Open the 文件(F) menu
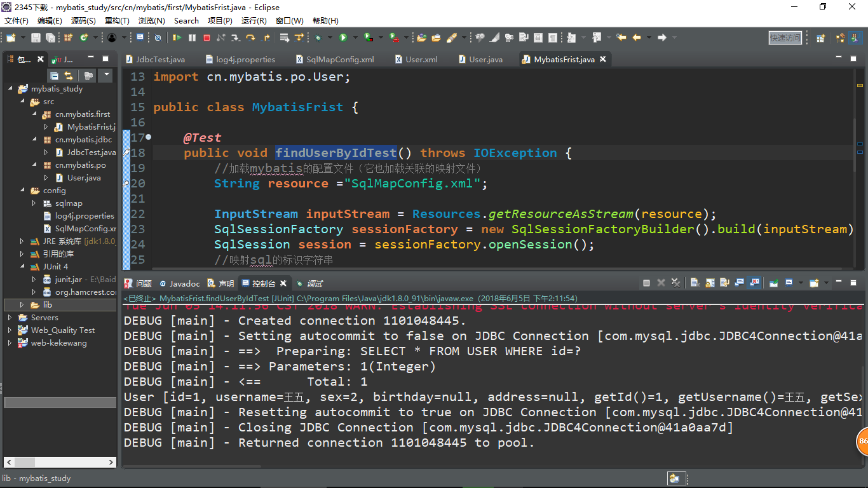868x488 pixels. pos(17,21)
